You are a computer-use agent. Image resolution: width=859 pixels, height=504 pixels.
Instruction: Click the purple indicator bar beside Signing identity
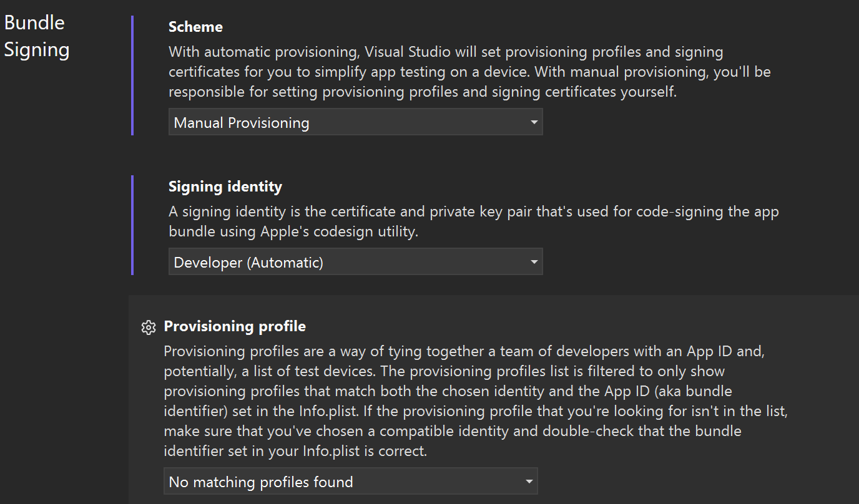click(x=132, y=225)
